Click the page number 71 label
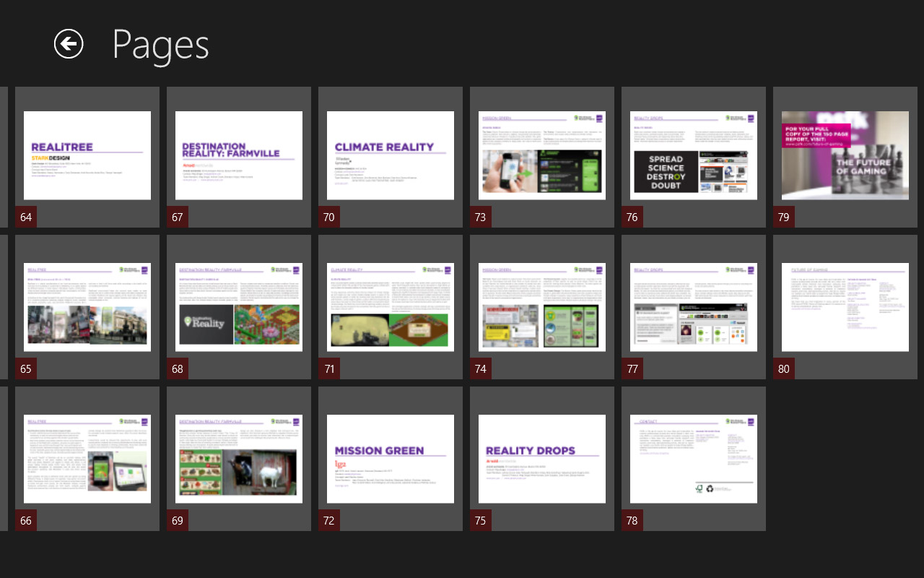 (x=329, y=368)
